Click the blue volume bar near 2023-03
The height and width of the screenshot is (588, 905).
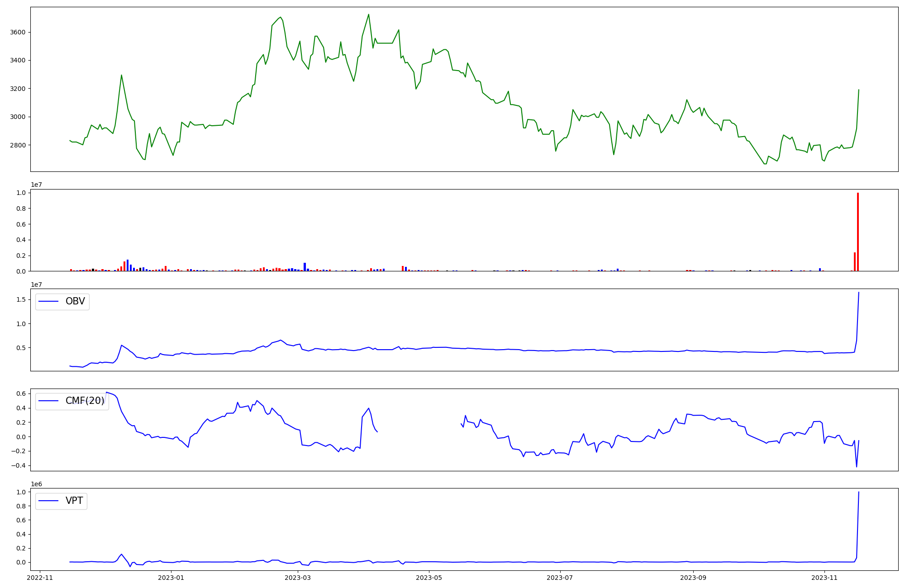click(x=305, y=267)
